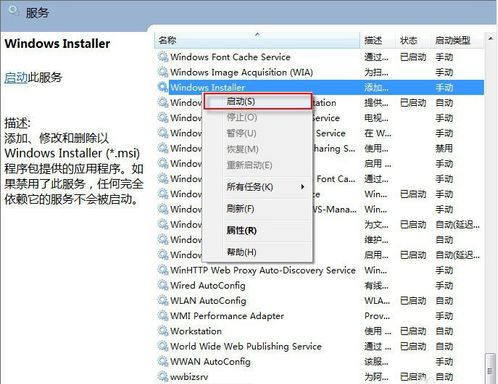Select WinHTTP Web Proxy Auto-Discovery Service name
498x384 pixels.
[x=263, y=270]
